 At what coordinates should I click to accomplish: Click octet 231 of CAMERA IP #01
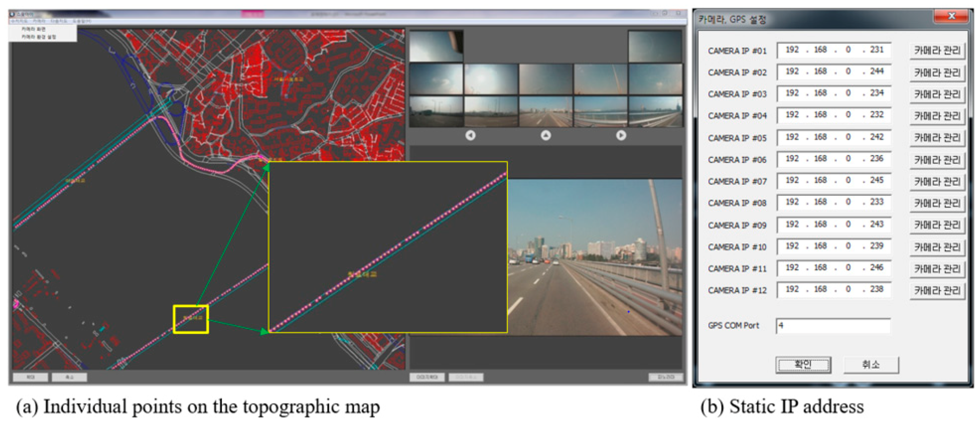point(876,50)
